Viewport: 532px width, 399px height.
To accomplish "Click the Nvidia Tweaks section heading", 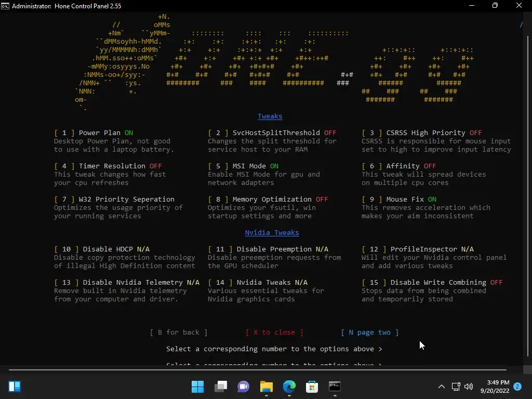I will coord(272,232).
